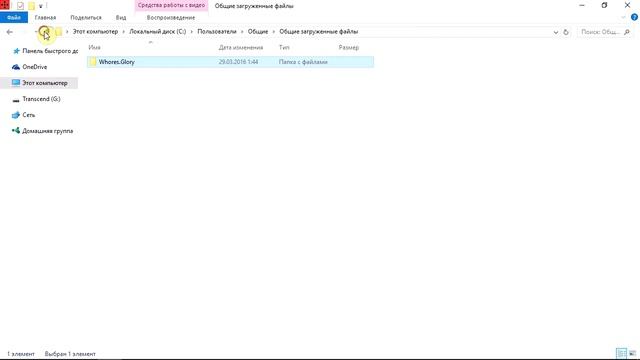
Task: Select the Средства работы с видео contextual tab
Action: click(171, 6)
